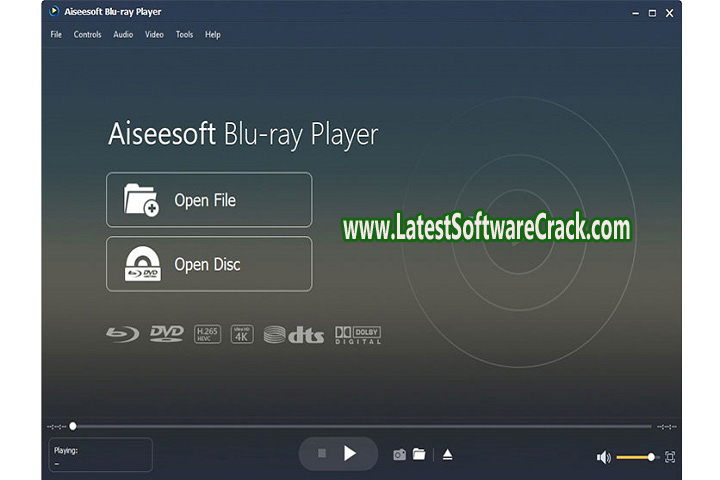Click the Playing info box
This screenshot has width=720, height=480.
tap(100, 455)
